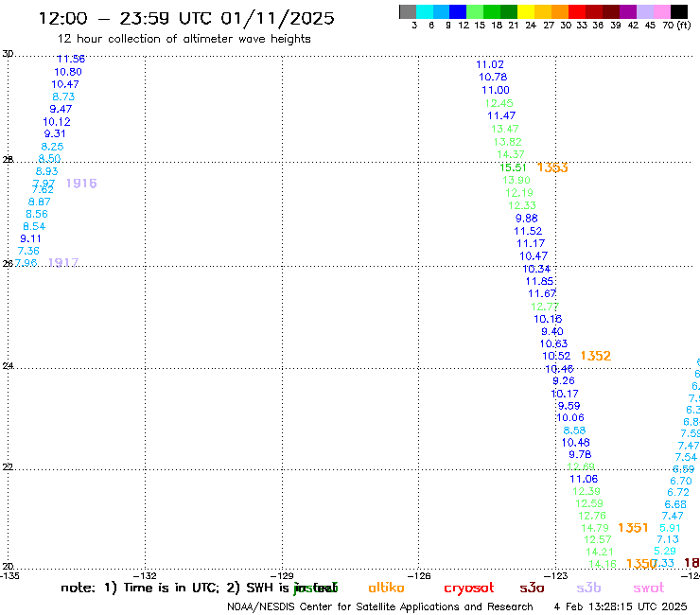This screenshot has height=615, width=700.
Task: Click the lavender time label 1916
Action: (x=81, y=184)
